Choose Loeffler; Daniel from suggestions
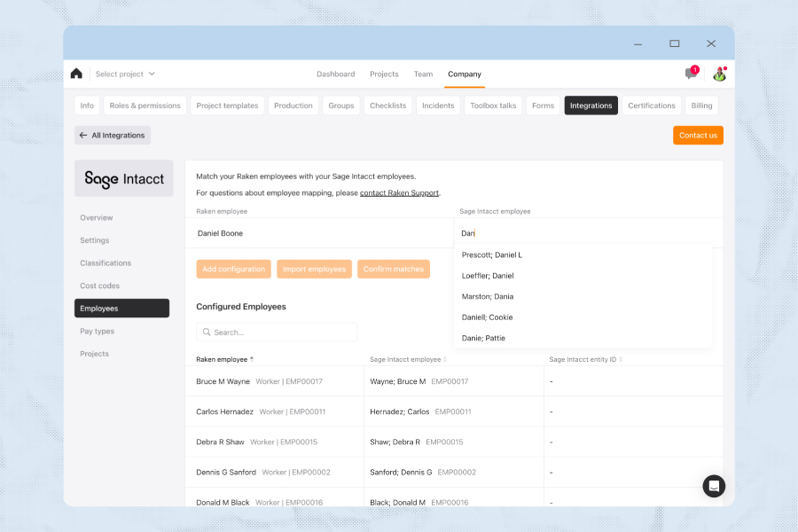798x532 pixels. point(488,276)
